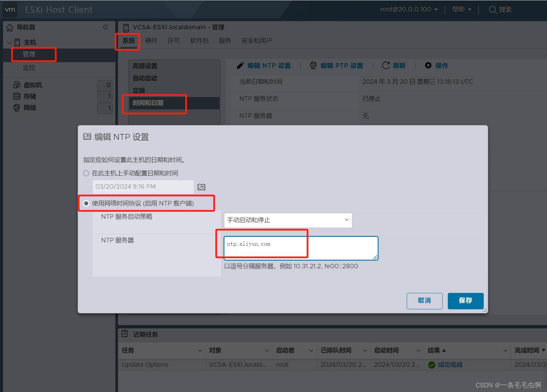Collapse the navigator panel with double chevron

(105, 27)
